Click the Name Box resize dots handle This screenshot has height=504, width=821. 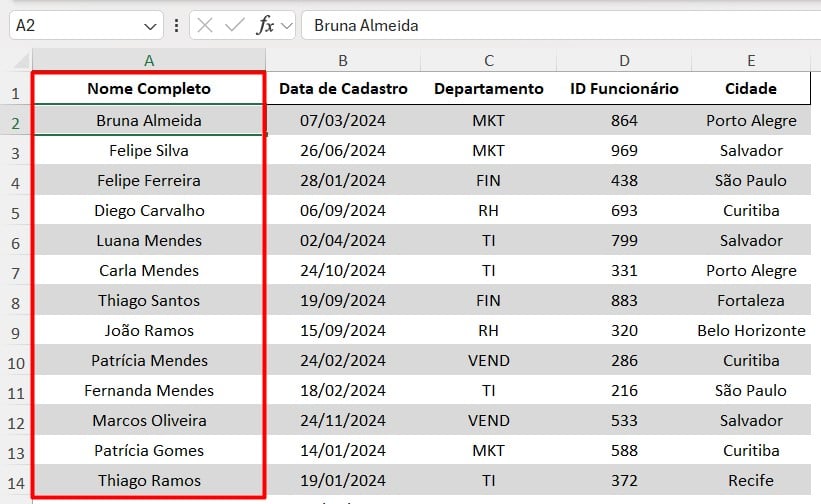[177, 26]
